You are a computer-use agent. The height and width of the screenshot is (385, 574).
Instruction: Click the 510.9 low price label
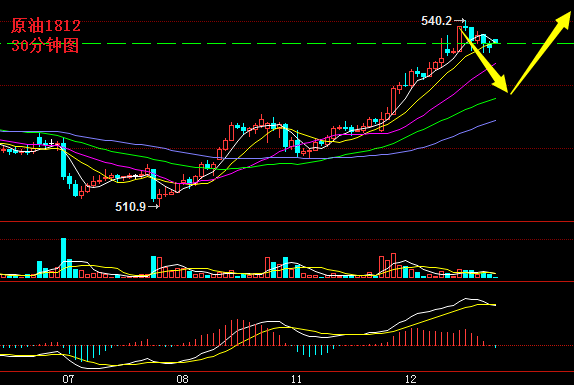[x=131, y=207]
